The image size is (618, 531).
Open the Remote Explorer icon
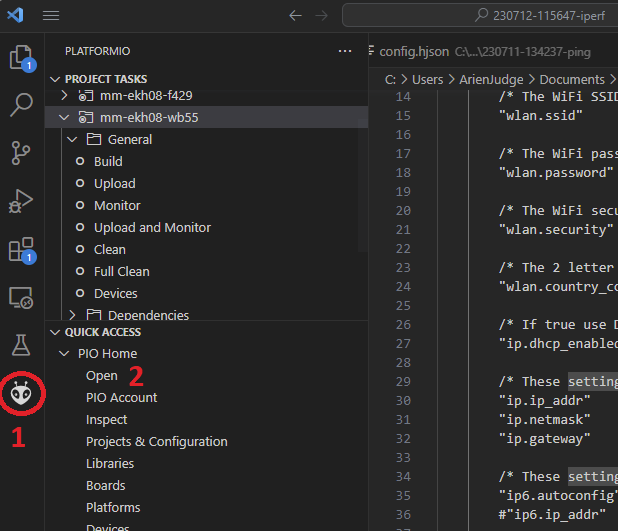coord(21,297)
